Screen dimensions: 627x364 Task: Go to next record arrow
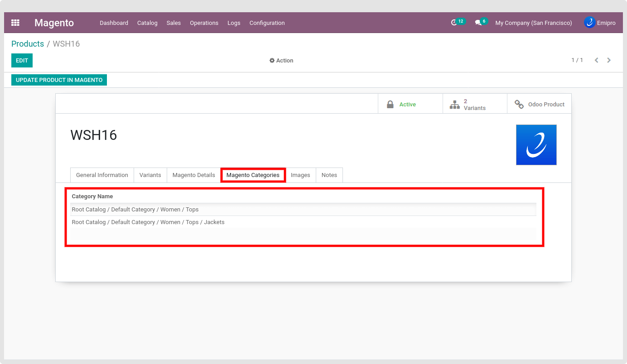coord(609,60)
